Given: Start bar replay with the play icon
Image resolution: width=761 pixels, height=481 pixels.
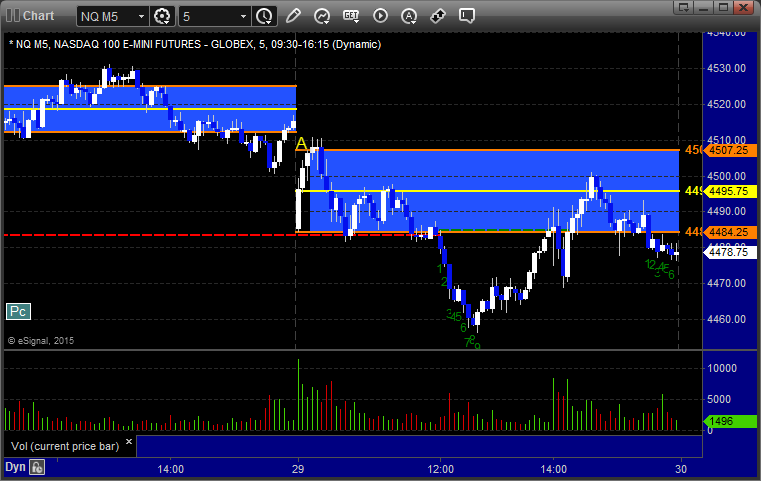Looking at the screenshot, I should (380, 16).
